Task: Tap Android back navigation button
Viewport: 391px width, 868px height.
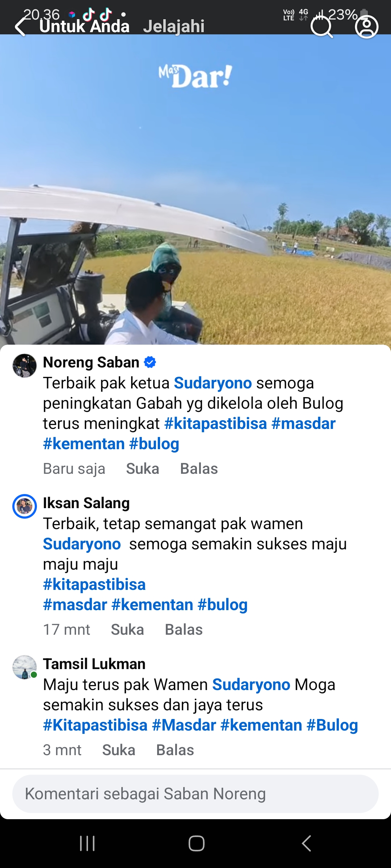Action: pos(306,843)
